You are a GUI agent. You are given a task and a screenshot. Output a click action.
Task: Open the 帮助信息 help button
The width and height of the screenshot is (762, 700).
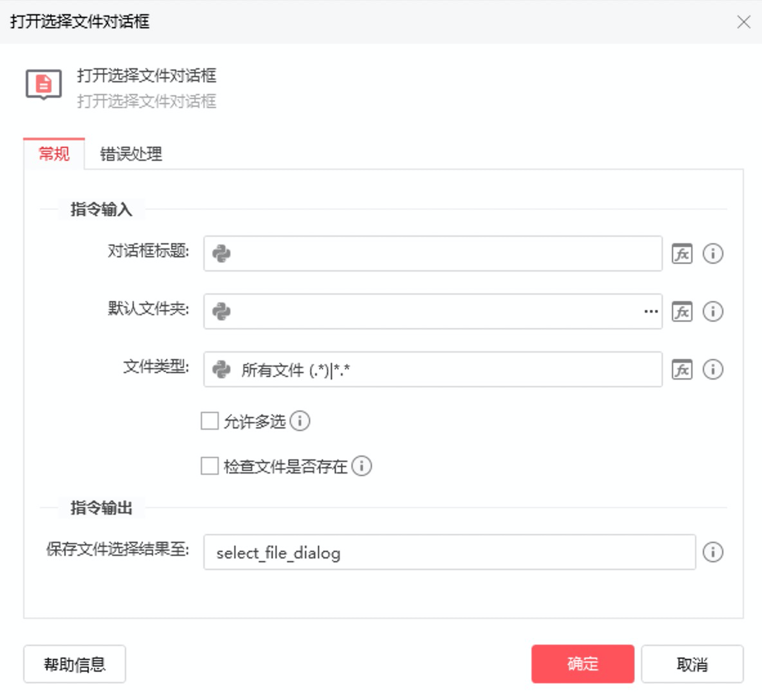[75, 663]
